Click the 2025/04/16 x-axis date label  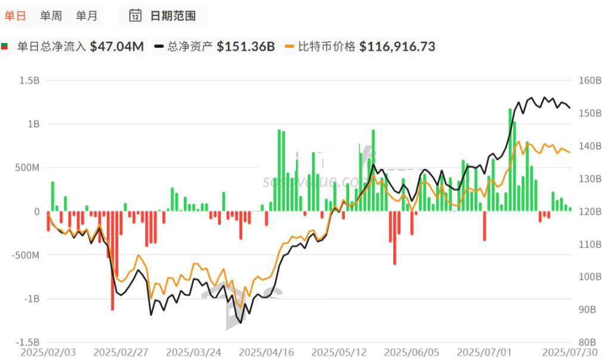coord(266,353)
